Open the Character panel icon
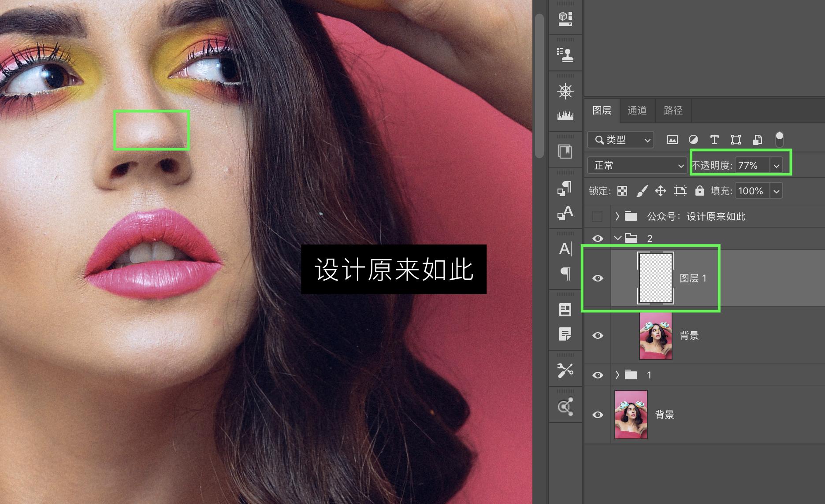 [565, 249]
